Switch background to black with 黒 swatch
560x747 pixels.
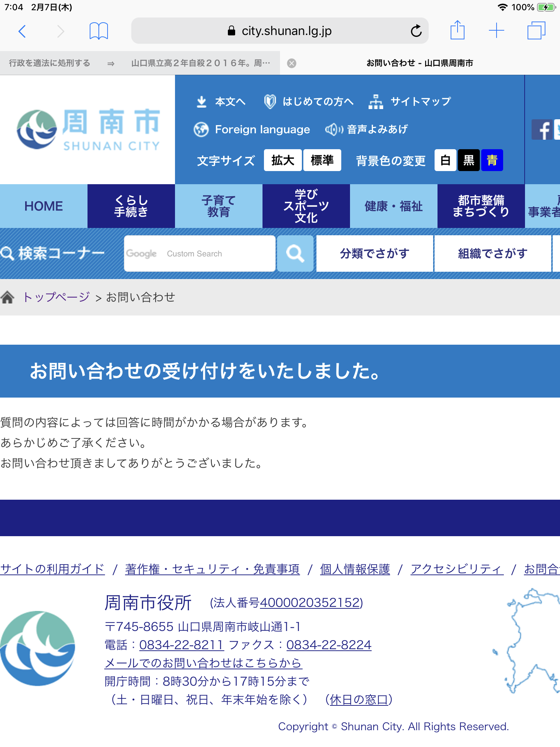click(468, 160)
